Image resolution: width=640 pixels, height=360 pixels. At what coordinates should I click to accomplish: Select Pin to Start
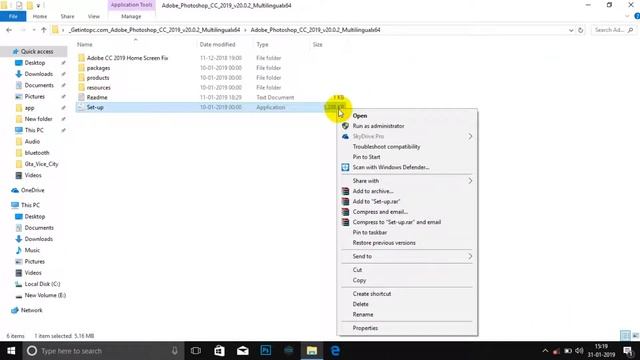[366, 157]
